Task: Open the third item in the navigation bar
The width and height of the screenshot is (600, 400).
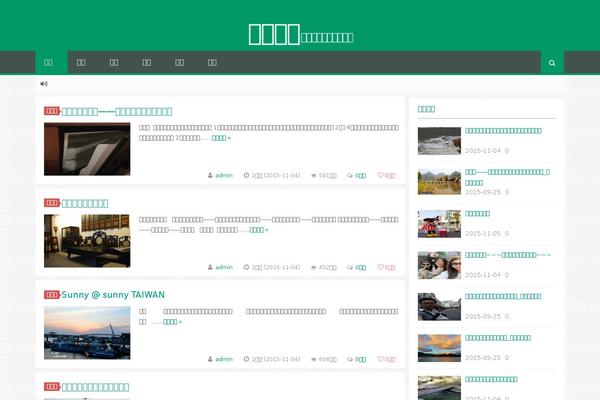Action: pyautogui.click(x=114, y=62)
